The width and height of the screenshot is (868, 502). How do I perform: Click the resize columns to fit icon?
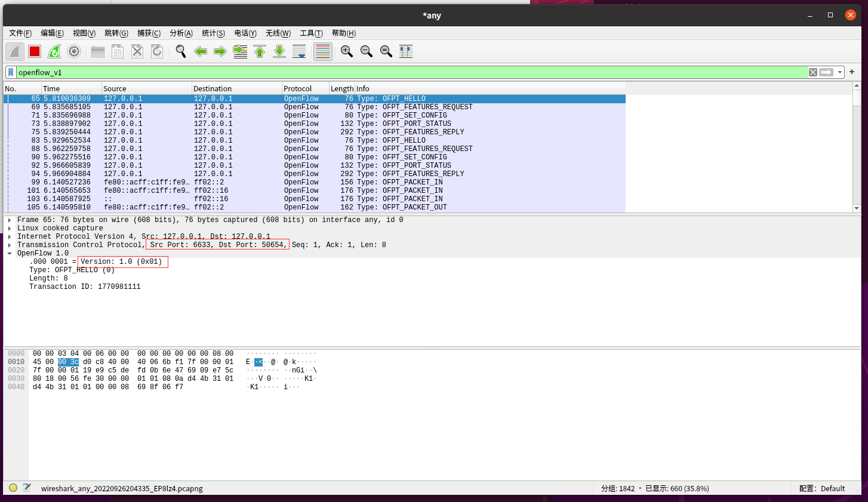(x=406, y=51)
